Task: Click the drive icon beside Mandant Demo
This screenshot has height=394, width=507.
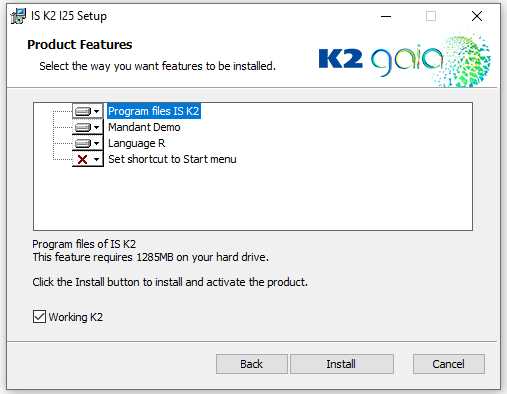Action: tap(83, 127)
